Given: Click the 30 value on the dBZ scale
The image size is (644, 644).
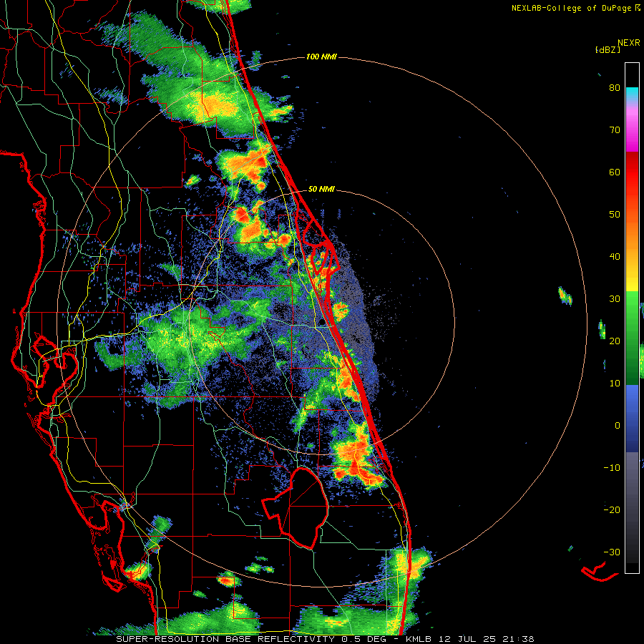Looking at the screenshot, I should click(615, 299).
